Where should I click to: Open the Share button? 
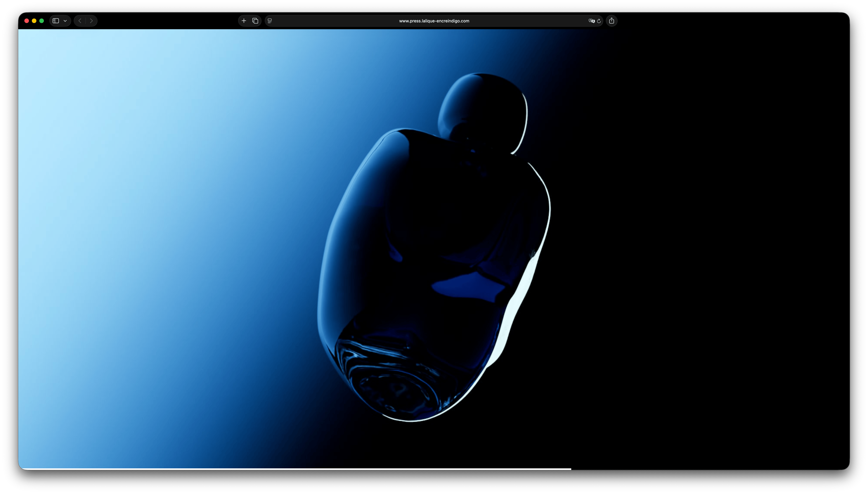(x=611, y=21)
